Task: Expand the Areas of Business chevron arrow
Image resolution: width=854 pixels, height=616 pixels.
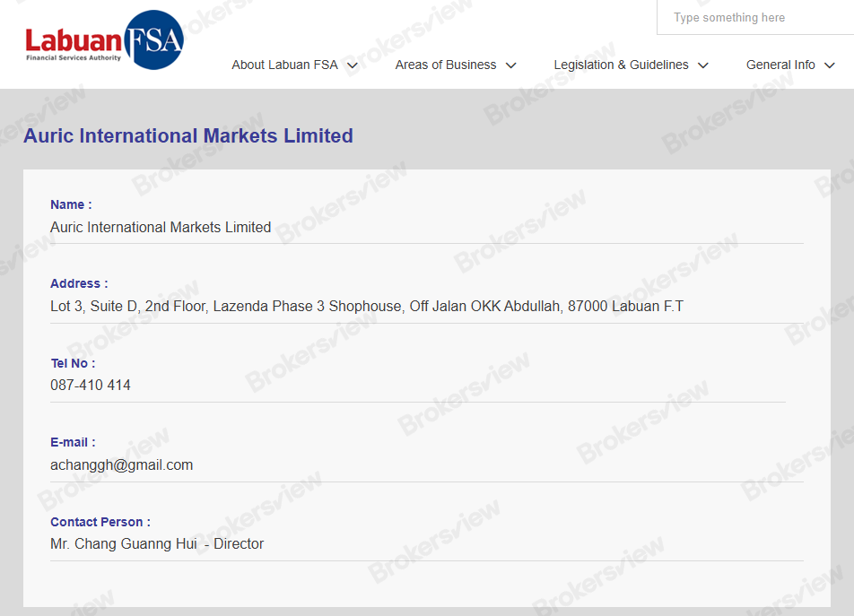Action: pos(510,65)
